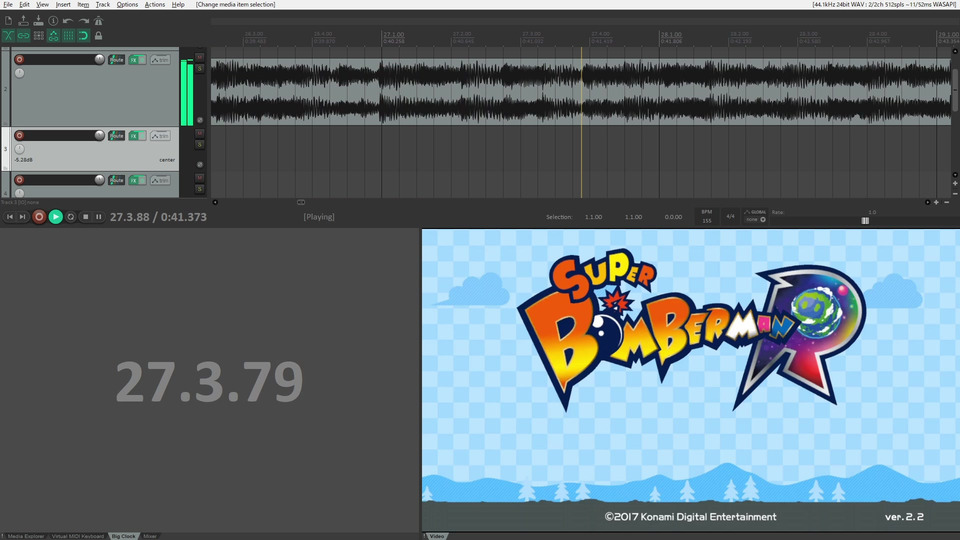Mute track 2 with M button
960x540 pixels.
(x=200, y=58)
